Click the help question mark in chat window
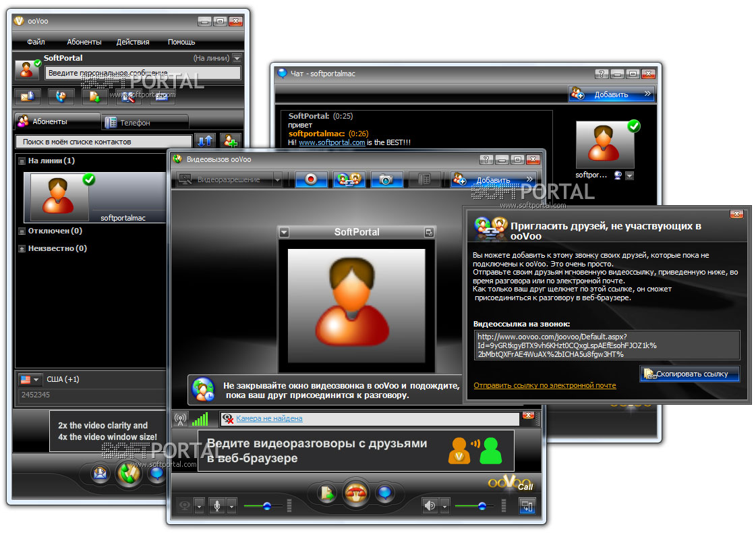Screen dimensions: 756x535 click(x=602, y=74)
